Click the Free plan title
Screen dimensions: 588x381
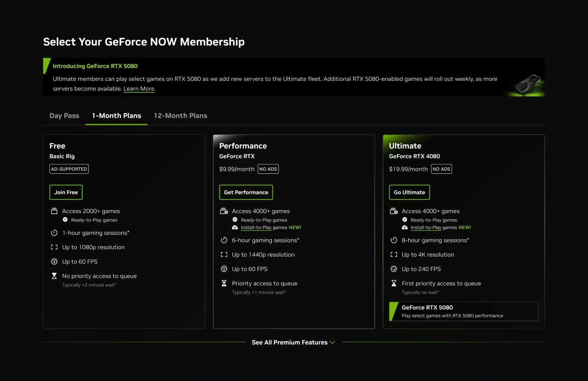(57, 146)
